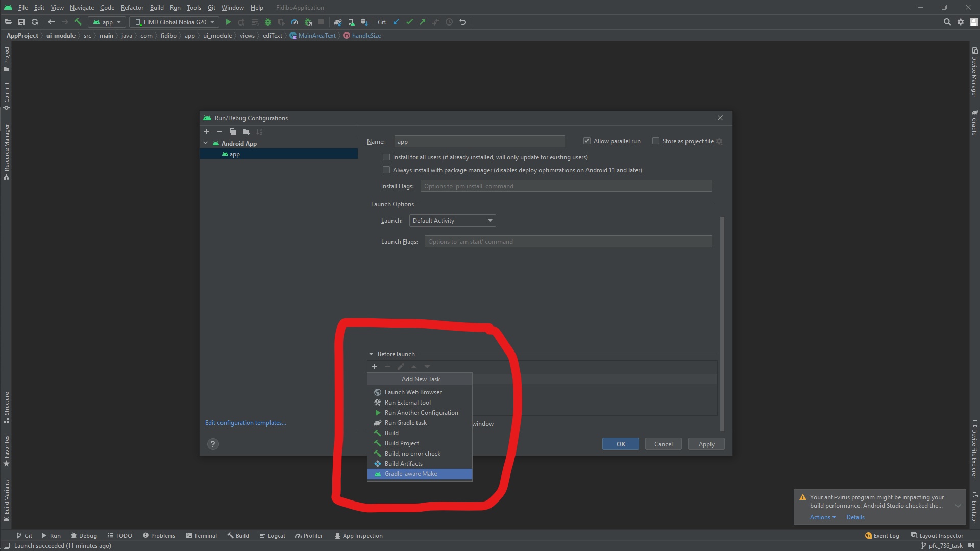This screenshot has height=551, width=980.
Task: Open the Launch Default Activity dropdown
Action: (452, 221)
